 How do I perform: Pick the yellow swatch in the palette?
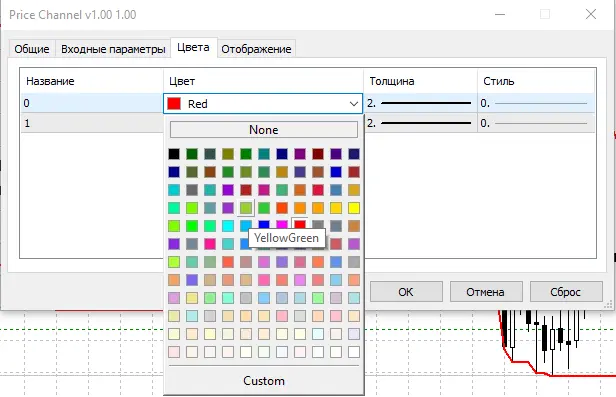point(354,208)
